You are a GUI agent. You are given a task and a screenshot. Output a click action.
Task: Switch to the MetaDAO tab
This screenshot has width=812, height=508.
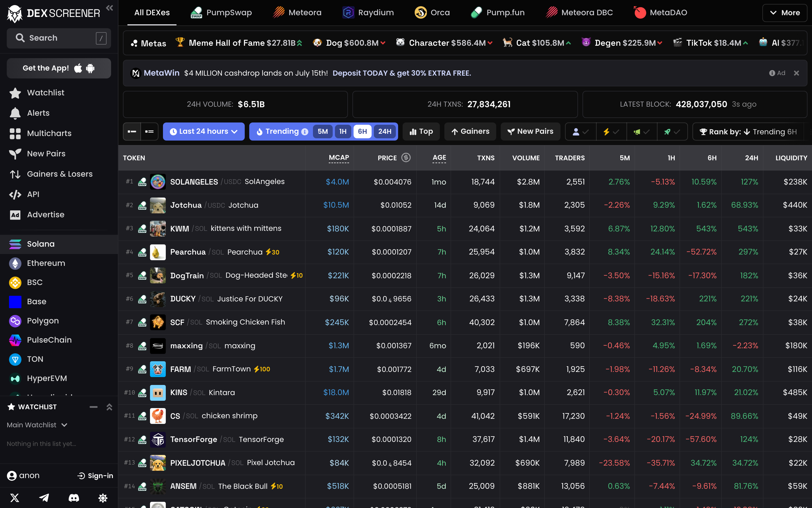660,13
